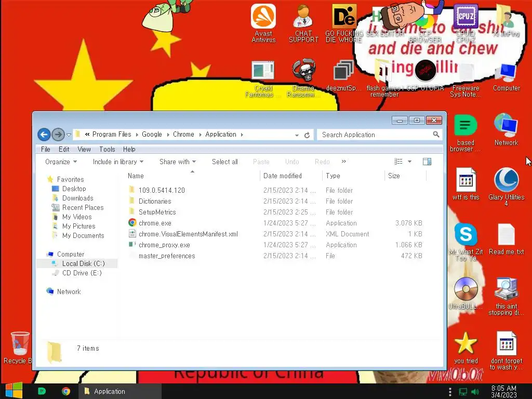Screen dimensions: 532x399
Task: Open Downloads in Favorites
Action: (77, 198)
